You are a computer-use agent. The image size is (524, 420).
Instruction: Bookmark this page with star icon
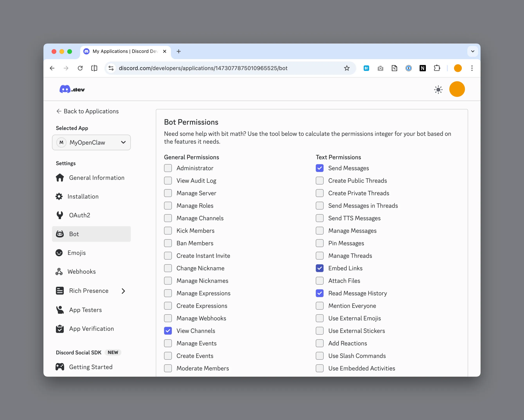coord(347,68)
